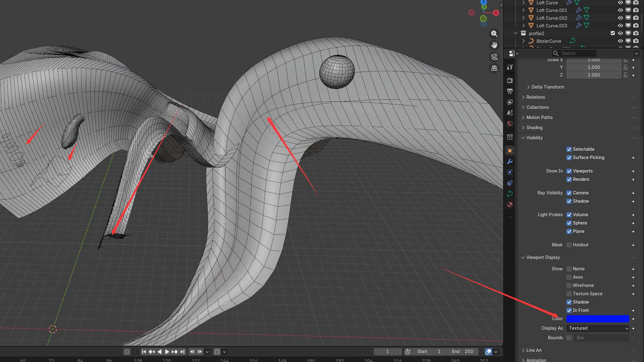Image resolution: width=644 pixels, height=362 pixels.
Task: Open the Render properties tab
Action: tap(510, 80)
